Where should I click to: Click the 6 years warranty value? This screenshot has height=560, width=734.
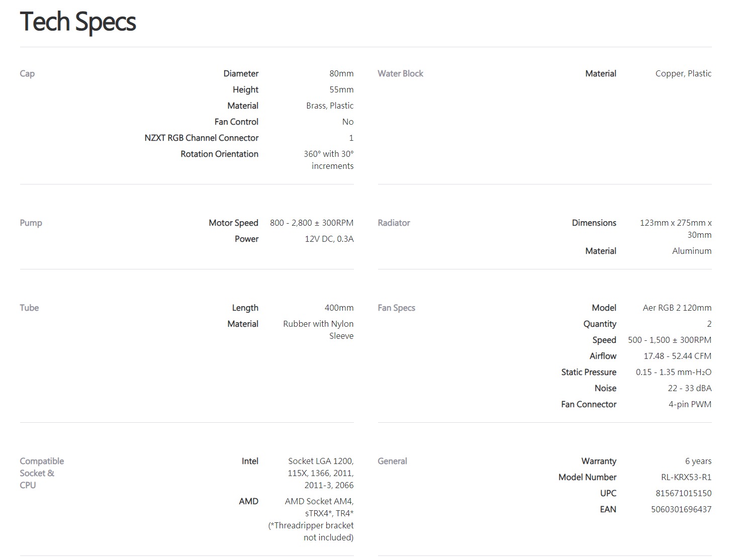[698, 461]
